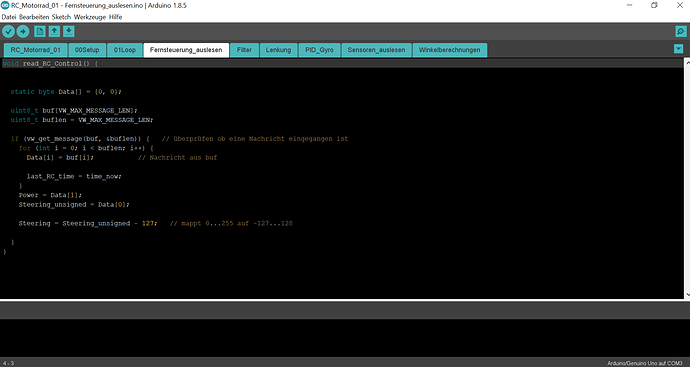Screen dimensions: 690x367
Task: Switch to the 00Setup tab
Action: pos(87,50)
